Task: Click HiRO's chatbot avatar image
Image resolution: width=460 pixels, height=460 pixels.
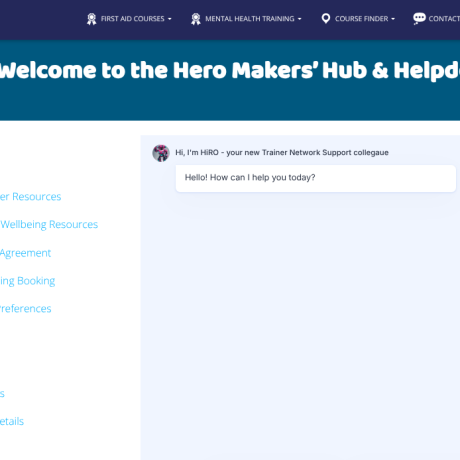Action: click(x=161, y=153)
